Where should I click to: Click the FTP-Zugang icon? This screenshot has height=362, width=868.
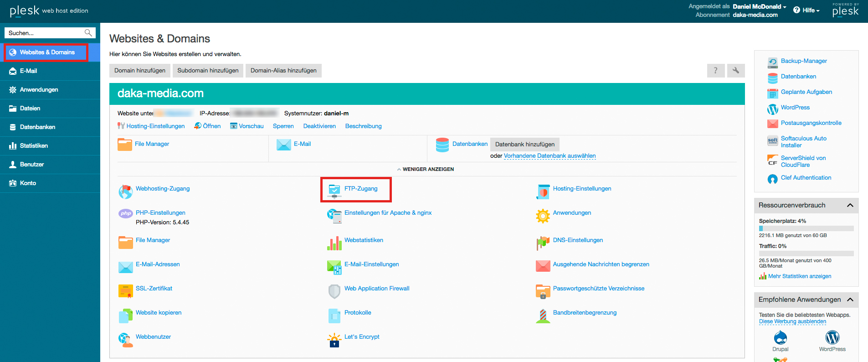pos(334,191)
